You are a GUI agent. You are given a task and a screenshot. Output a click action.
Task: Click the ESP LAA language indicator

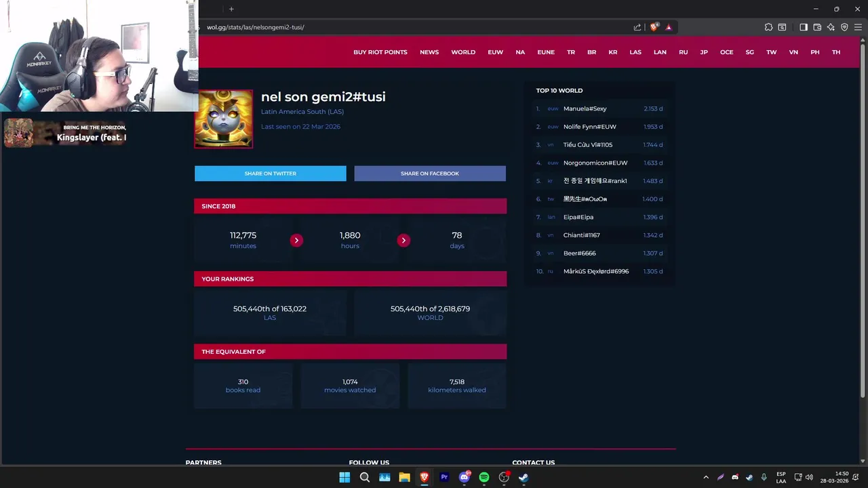tap(781, 477)
